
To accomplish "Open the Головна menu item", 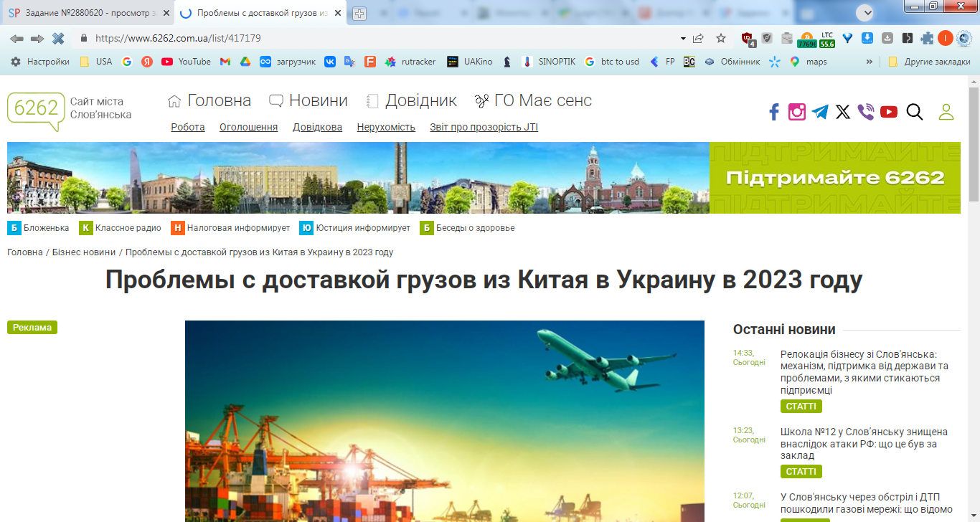I will tap(209, 101).
